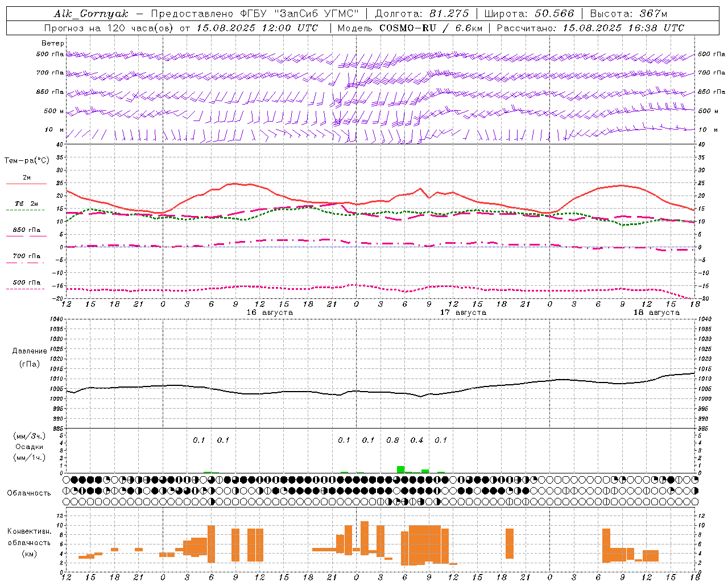Click the green dashed sample under "Td 2м"
The image size is (728, 582).
coord(25,210)
